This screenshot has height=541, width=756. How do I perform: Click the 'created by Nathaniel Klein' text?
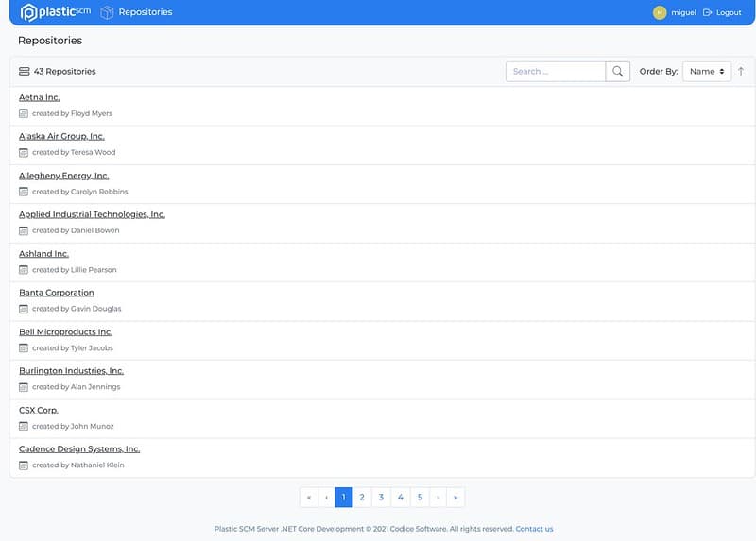click(x=78, y=465)
